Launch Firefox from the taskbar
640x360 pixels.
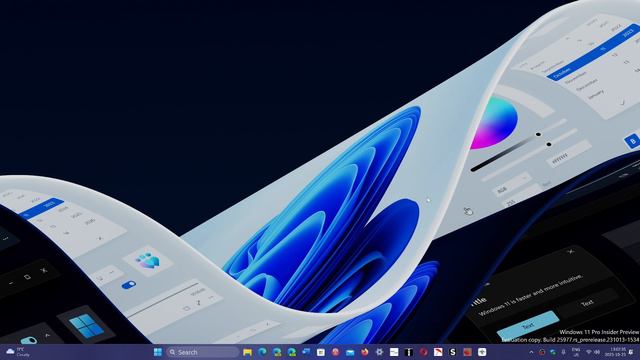point(364,352)
